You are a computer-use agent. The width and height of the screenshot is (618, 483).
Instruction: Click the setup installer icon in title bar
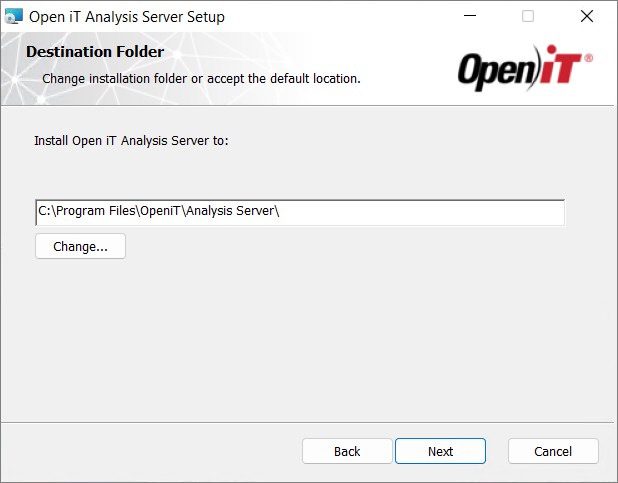(x=14, y=17)
